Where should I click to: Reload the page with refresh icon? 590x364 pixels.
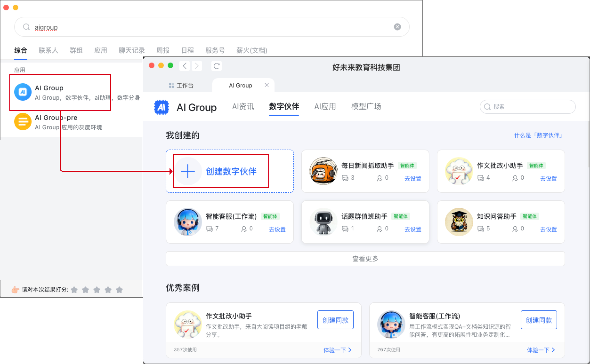[216, 66]
